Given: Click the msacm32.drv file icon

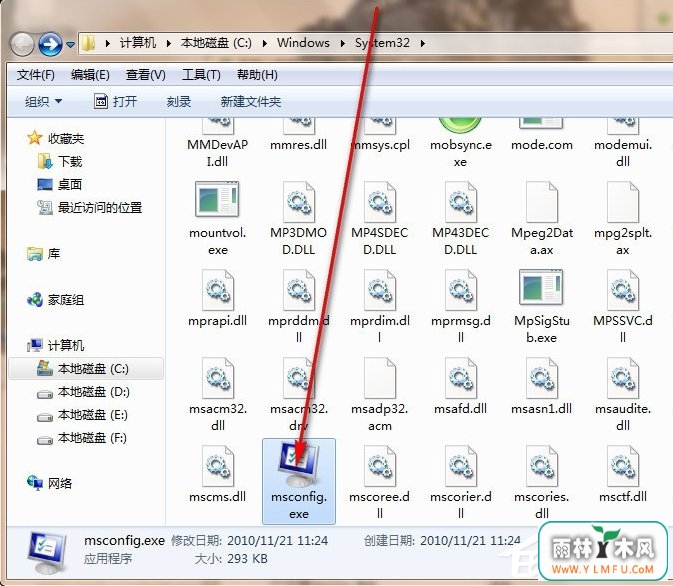Looking at the screenshot, I should pos(299,378).
